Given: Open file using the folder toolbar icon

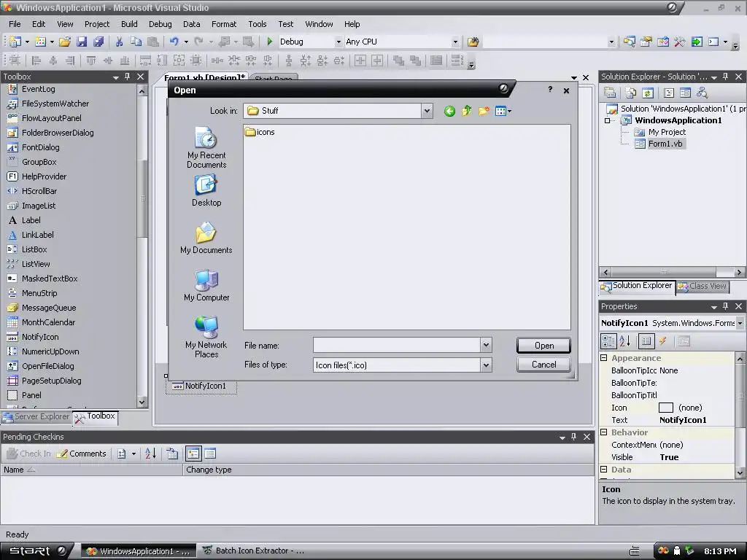Looking at the screenshot, I should coord(65,42).
